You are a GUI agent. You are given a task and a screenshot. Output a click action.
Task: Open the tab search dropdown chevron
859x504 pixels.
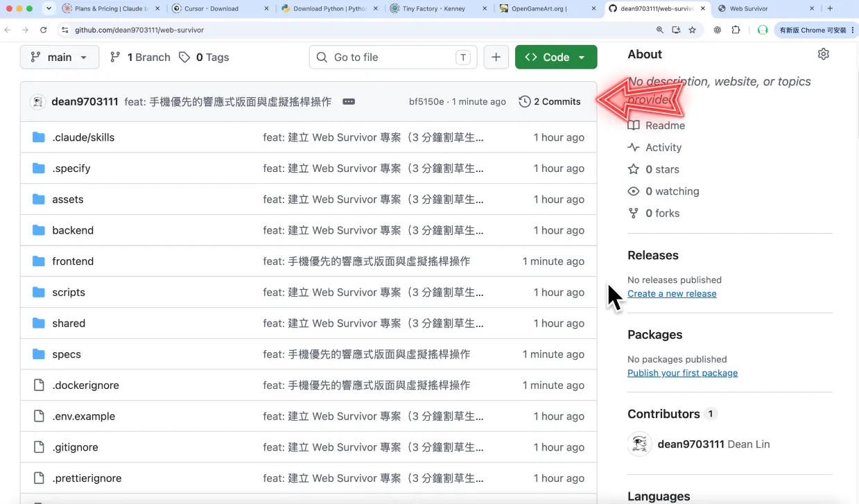[x=49, y=9]
